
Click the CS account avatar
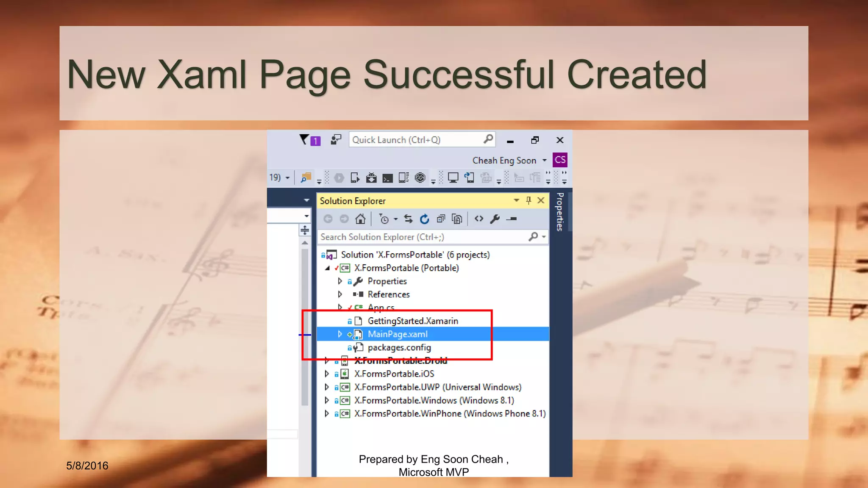click(560, 160)
